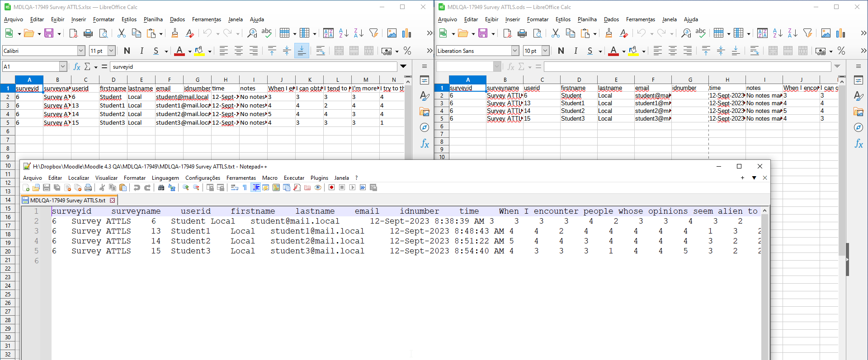This screenshot has height=360, width=868.
Task: Open Notepad++ Plugins menu
Action: [x=319, y=178]
